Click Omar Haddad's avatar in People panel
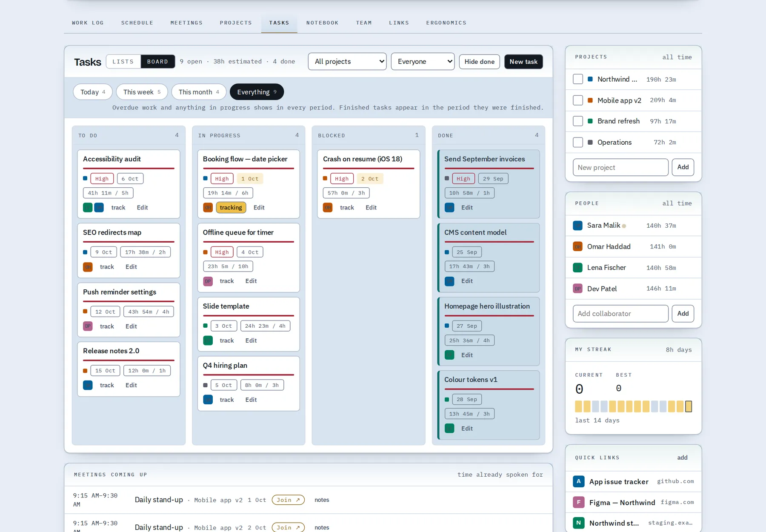Image resolution: width=766 pixels, height=532 pixels. click(x=577, y=246)
